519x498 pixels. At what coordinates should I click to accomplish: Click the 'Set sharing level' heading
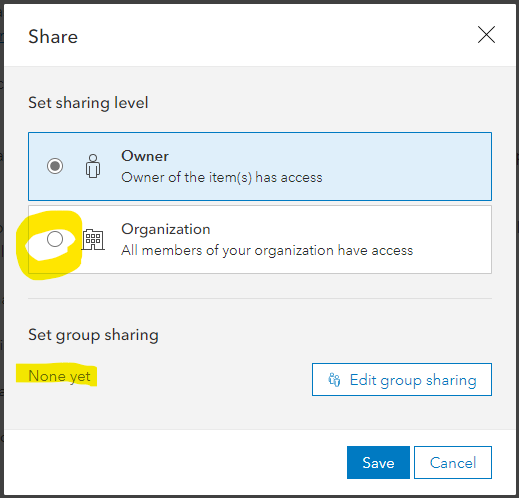88,103
